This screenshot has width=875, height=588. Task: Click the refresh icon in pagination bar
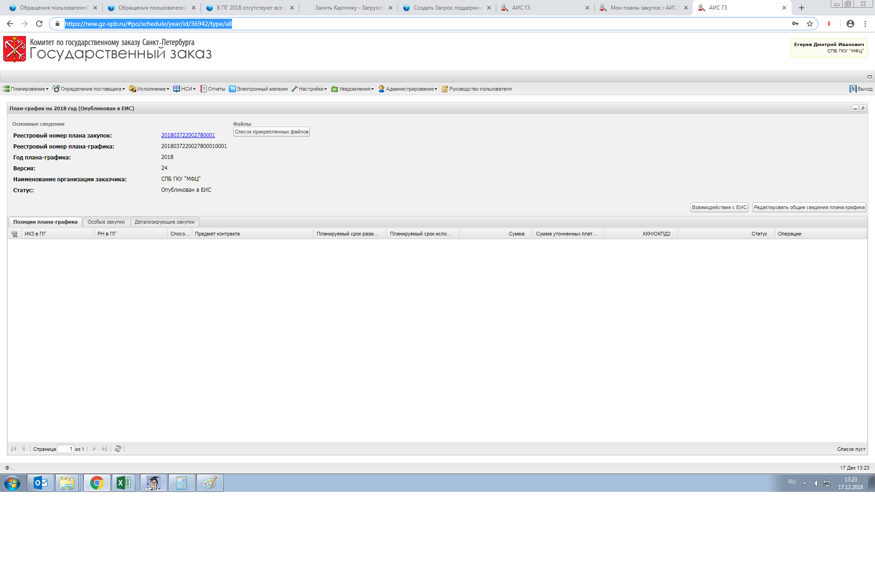click(118, 449)
